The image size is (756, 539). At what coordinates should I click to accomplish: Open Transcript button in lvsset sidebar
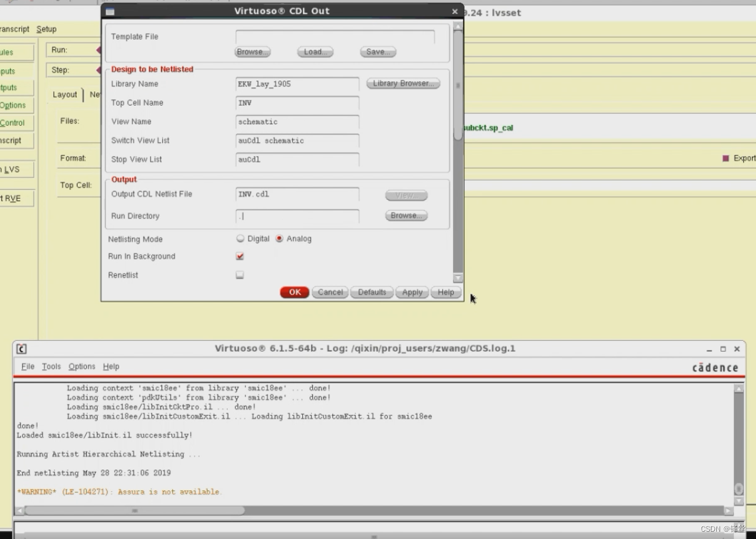pos(17,140)
